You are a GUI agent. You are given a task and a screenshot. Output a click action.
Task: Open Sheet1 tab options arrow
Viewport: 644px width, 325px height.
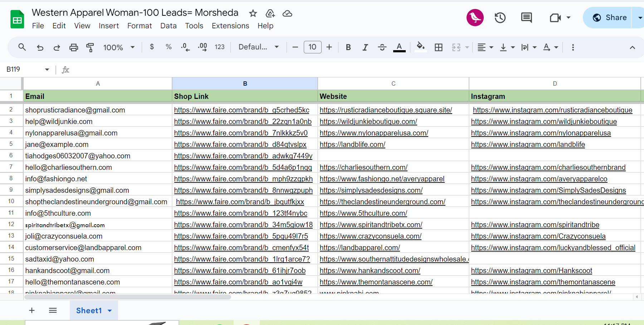(110, 311)
